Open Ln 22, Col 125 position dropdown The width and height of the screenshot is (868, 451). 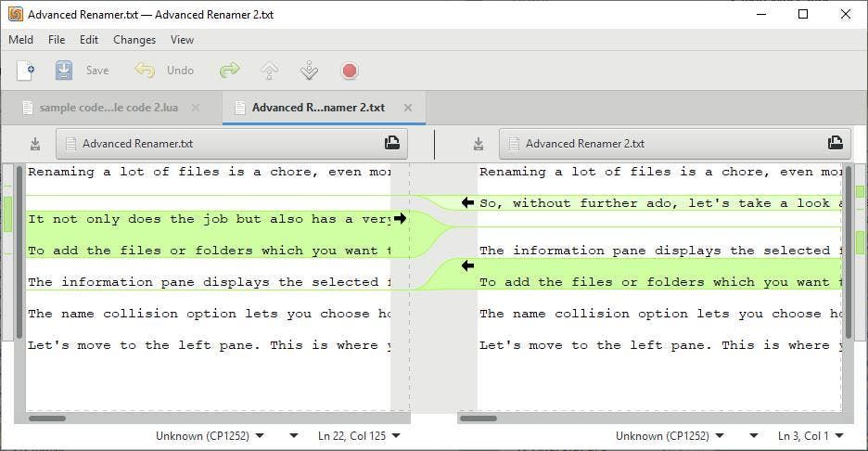point(359,436)
